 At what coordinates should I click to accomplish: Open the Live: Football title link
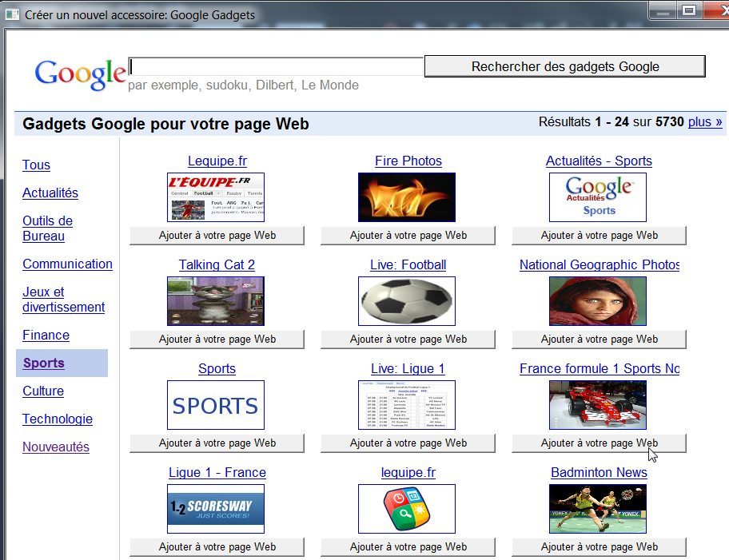click(x=408, y=265)
